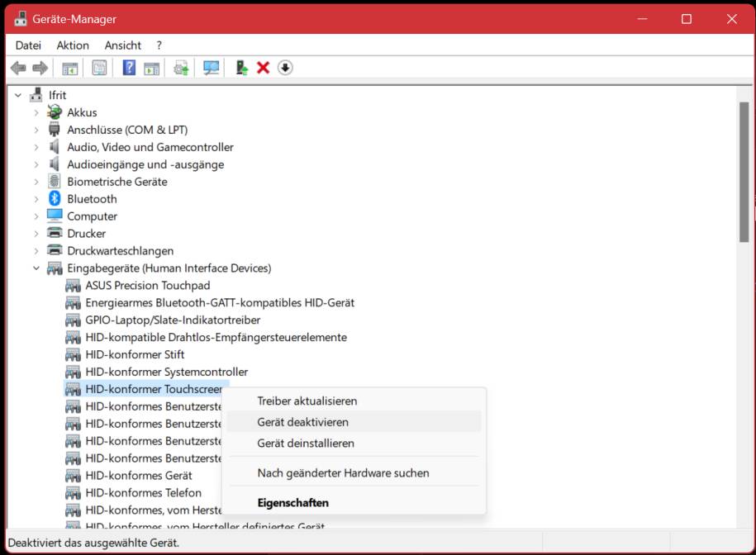Open Eigenschaften from the context menu
Image resolution: width=756 pixels, height=555 pixels.
(x=293, y=502)
